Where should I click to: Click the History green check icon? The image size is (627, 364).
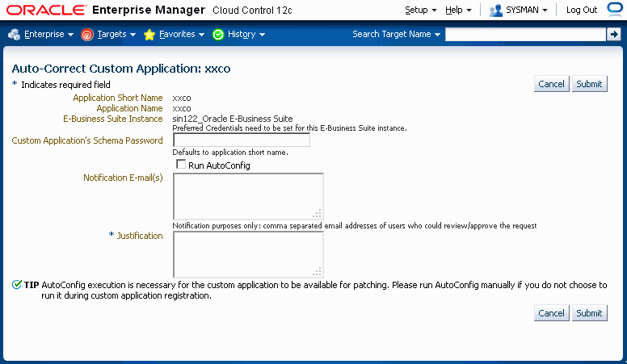[218, 35]
